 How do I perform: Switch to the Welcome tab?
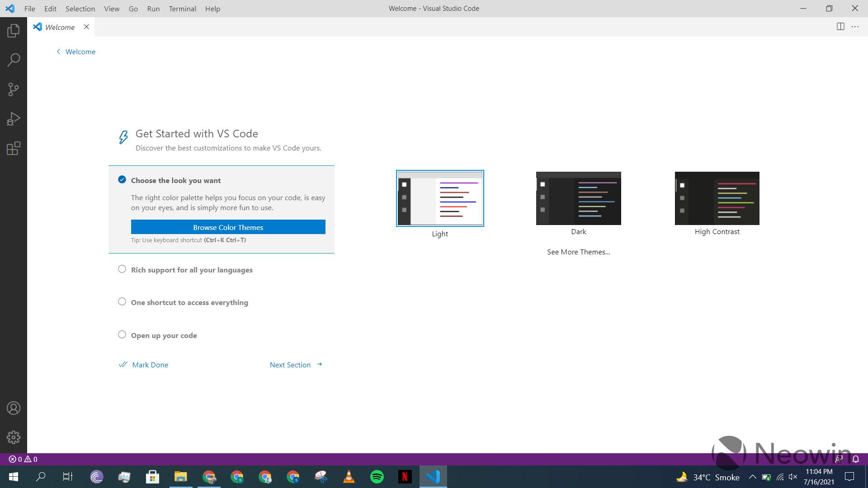[60, 27]
